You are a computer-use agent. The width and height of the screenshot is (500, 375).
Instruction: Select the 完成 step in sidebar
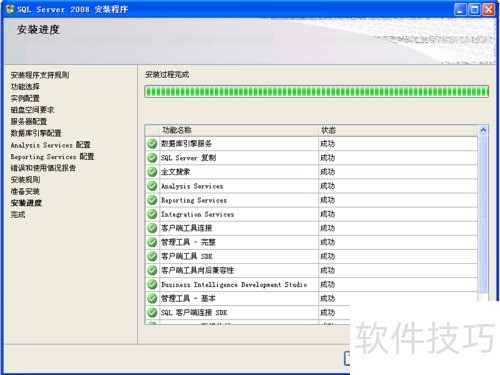coord(18,215)
